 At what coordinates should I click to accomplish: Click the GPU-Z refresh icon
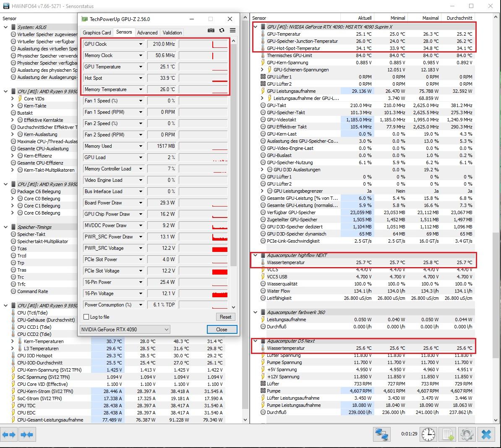pos(222,30)
